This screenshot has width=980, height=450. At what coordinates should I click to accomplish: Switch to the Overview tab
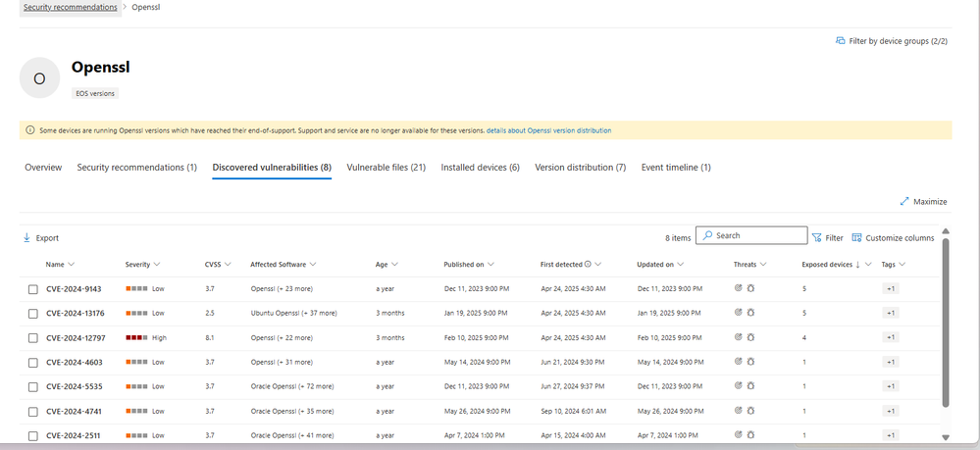(43, 168)
